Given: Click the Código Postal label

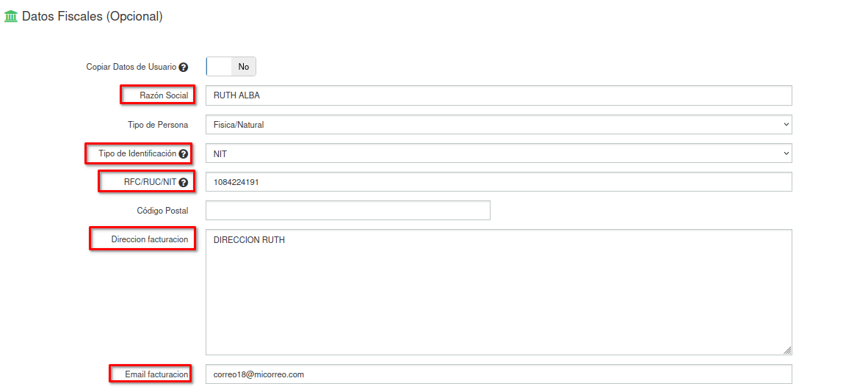Looking at the screenshot, I should pyautogui.click(x=162, y=211).
